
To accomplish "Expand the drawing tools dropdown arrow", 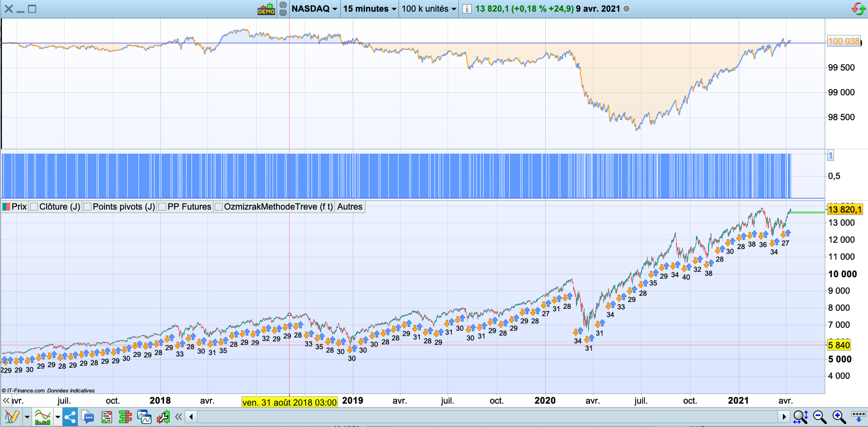I will [x=27, y=417].
